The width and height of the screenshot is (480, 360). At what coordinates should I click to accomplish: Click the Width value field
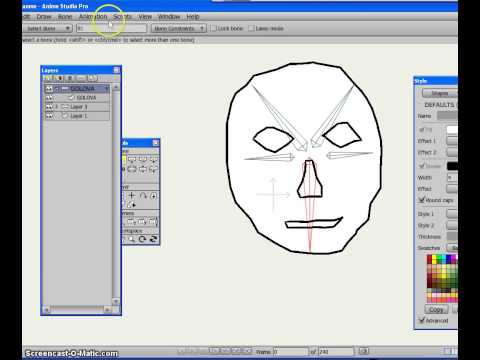point(452,177)
